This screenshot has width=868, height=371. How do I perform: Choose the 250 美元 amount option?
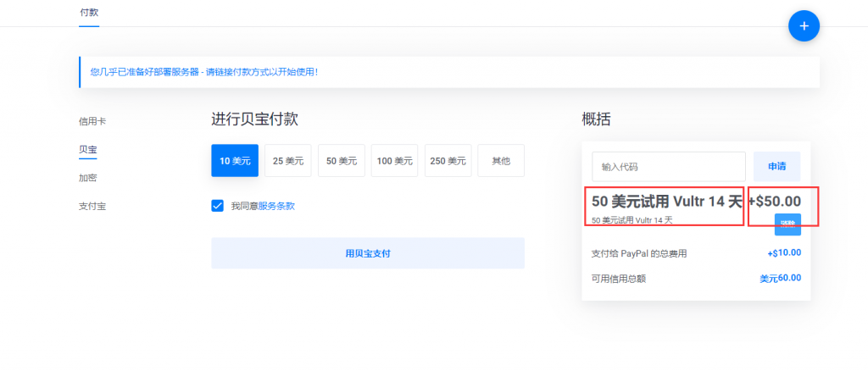click(x=448, y=161)
